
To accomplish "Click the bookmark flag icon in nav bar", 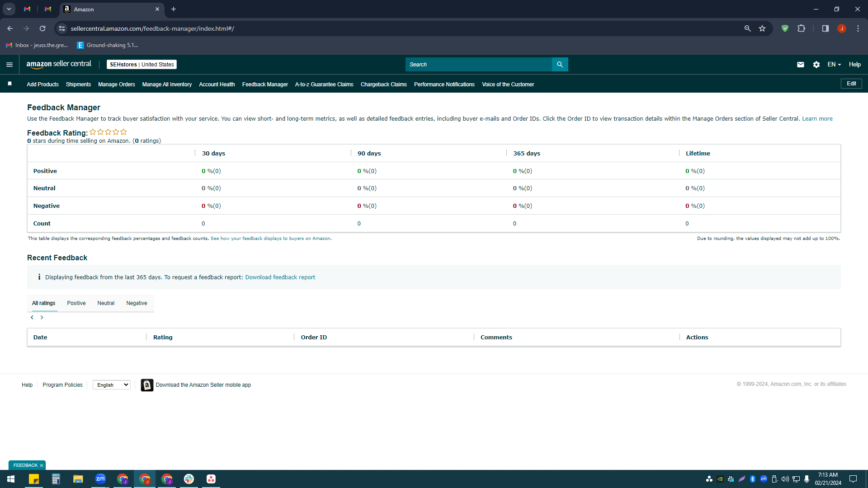I will click(x=9, y=84).
